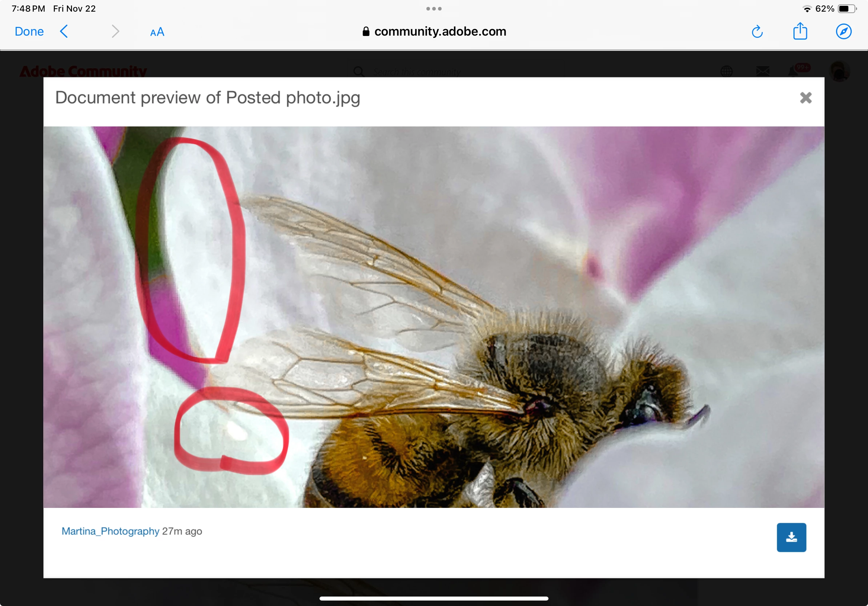This screenshot has width=868, height=606.
Task: Open the Martina_Photography profile link
Action: 110,531
